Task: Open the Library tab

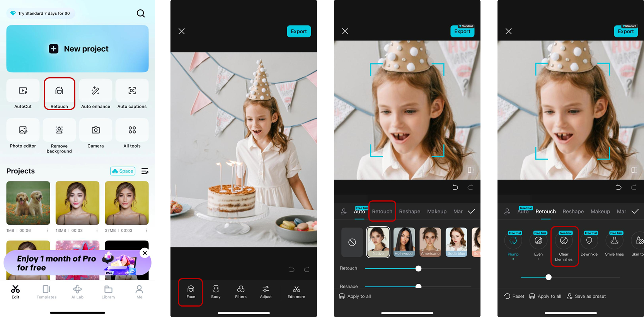Action: pyautogui.click(x=108, y=292)
